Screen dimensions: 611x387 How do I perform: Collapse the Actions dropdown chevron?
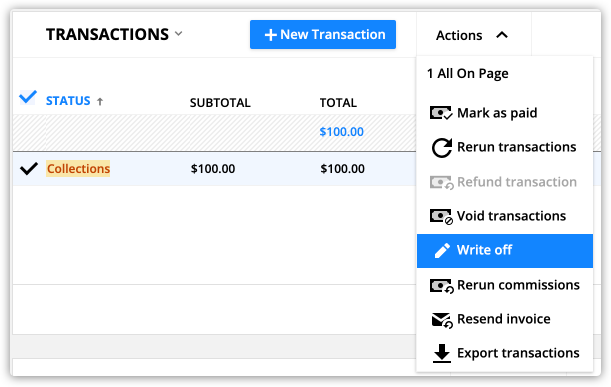(x=502, y=35)
